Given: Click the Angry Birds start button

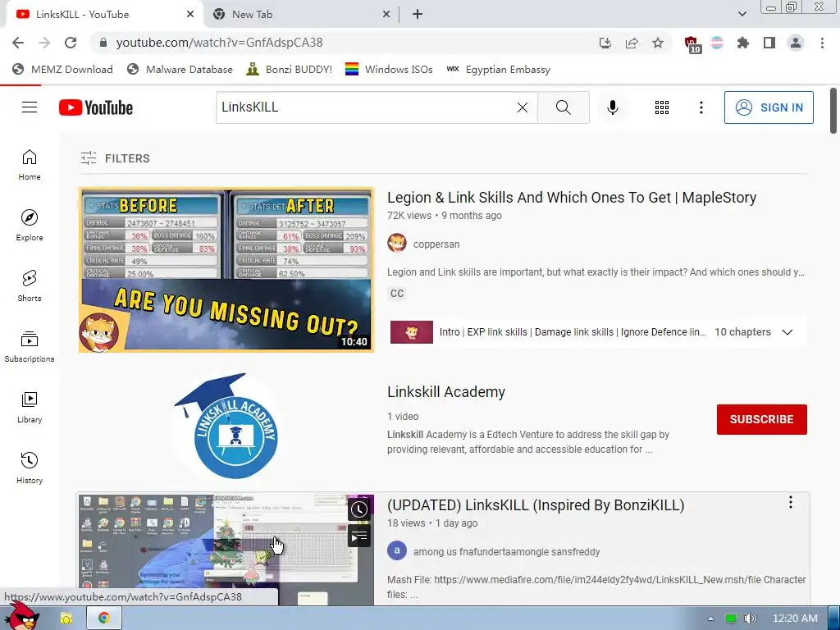Looking at the screenshot, I should pos(21,615).
